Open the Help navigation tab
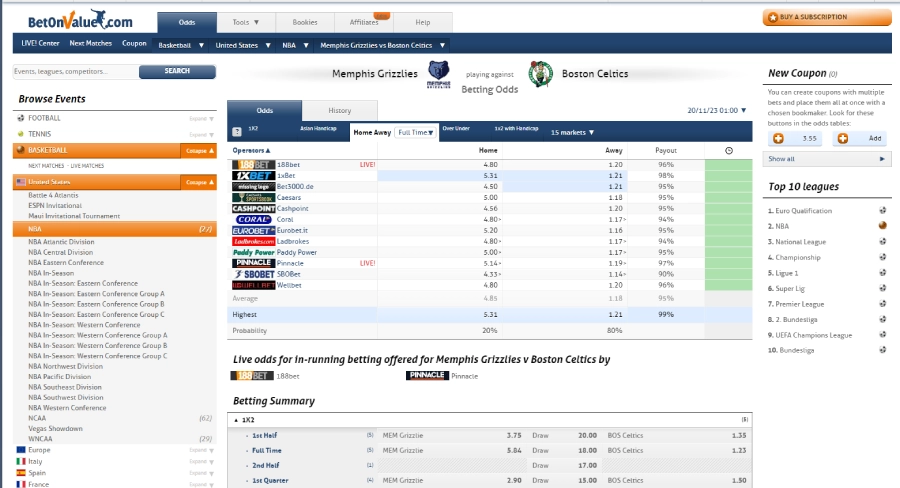Image resolution: width=900 pixels, height=488 pixels. click(423, 22)
